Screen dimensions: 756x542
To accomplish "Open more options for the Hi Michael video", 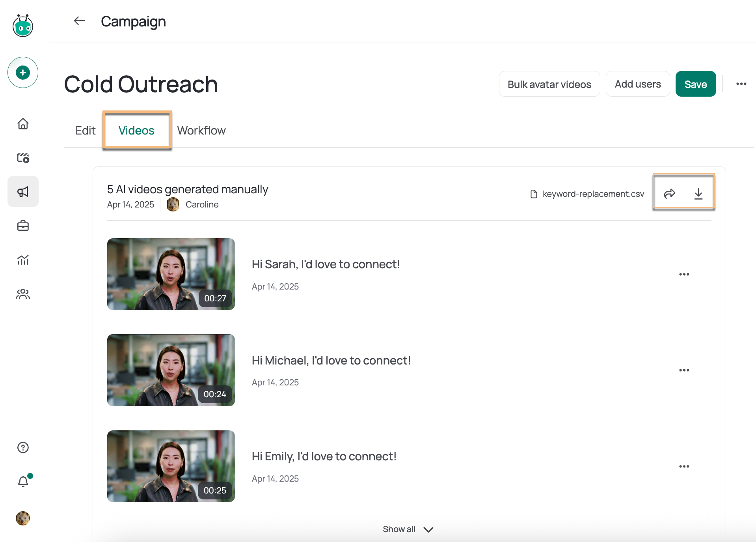I will pos(684,370).
